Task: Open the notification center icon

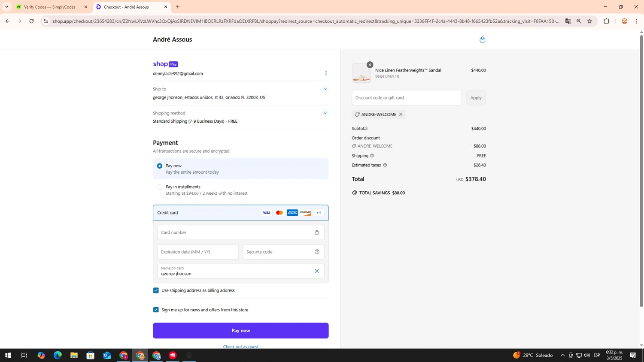Action: [x=633, y=355]
